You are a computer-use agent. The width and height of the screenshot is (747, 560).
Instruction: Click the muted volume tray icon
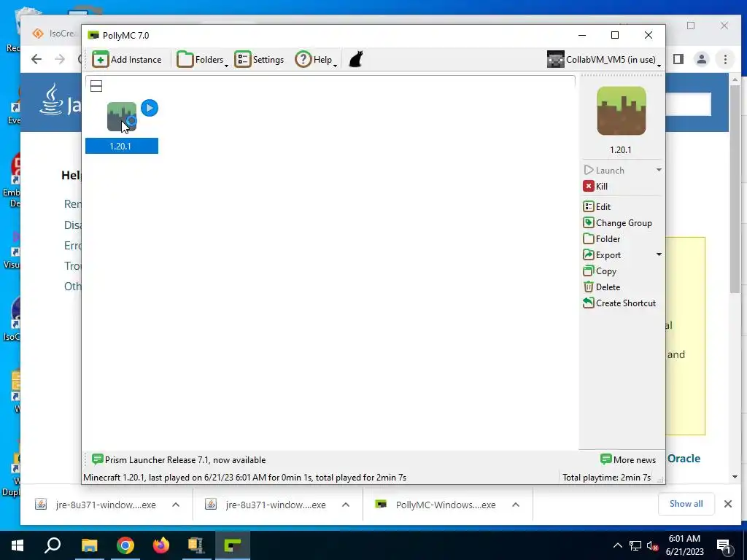[652, 545]
